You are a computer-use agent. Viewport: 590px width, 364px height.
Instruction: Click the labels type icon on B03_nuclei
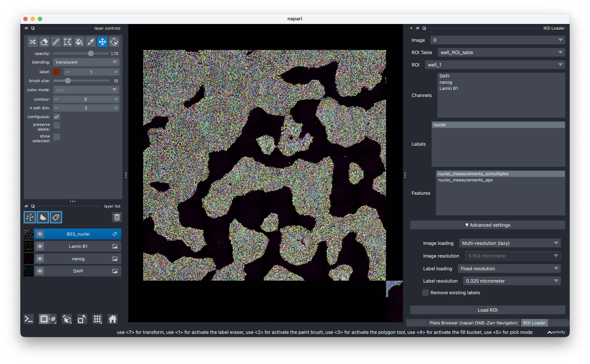click(115, 234)
